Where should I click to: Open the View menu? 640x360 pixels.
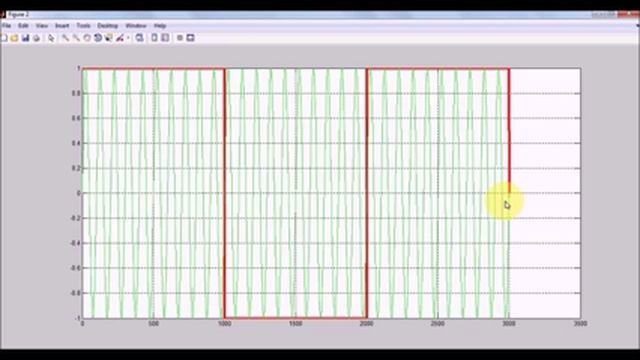pos(42,26)
